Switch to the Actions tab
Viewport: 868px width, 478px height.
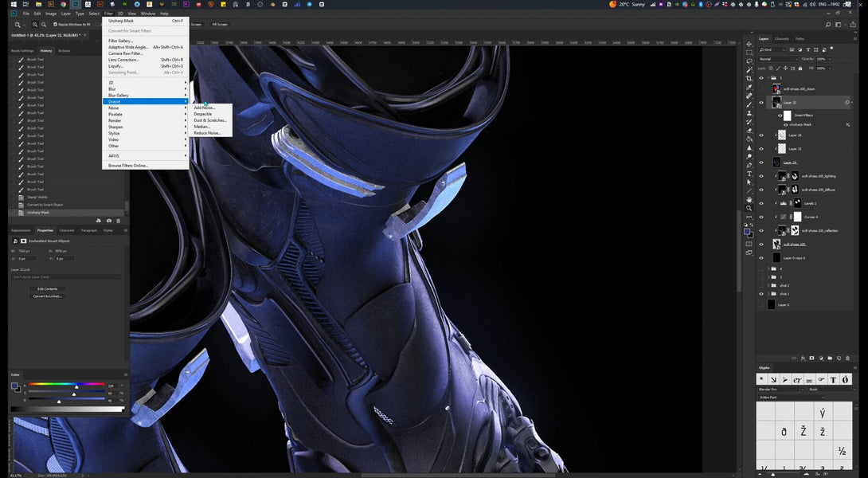pyautogui.click(x=65, y=50)
